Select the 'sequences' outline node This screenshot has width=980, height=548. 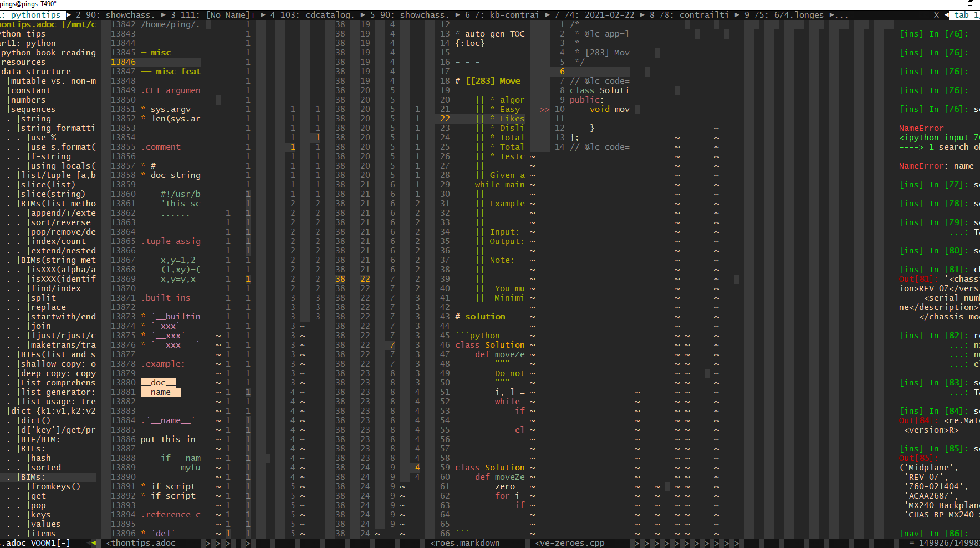[33, 109]
